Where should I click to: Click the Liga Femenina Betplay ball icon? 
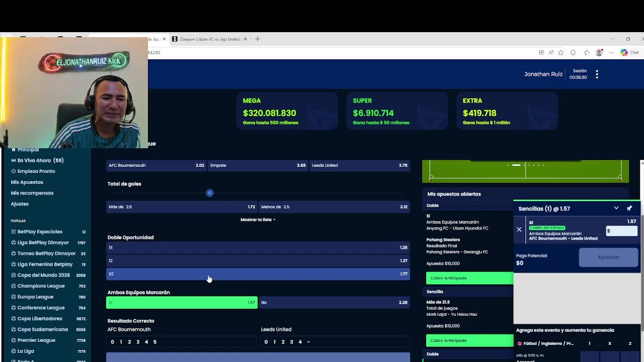coord(14,264)
